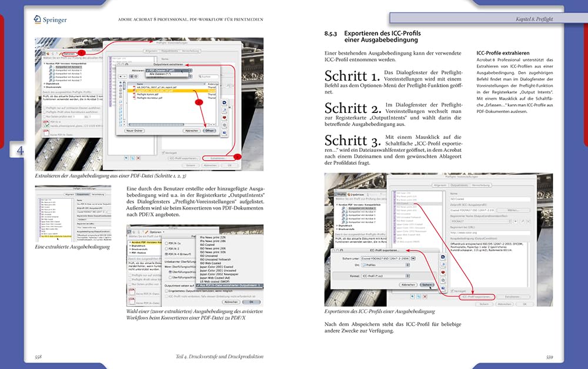
Task: Click the 'Extrahieren...' button in the Extrahieren figure
Action: [x=218, y=158]
